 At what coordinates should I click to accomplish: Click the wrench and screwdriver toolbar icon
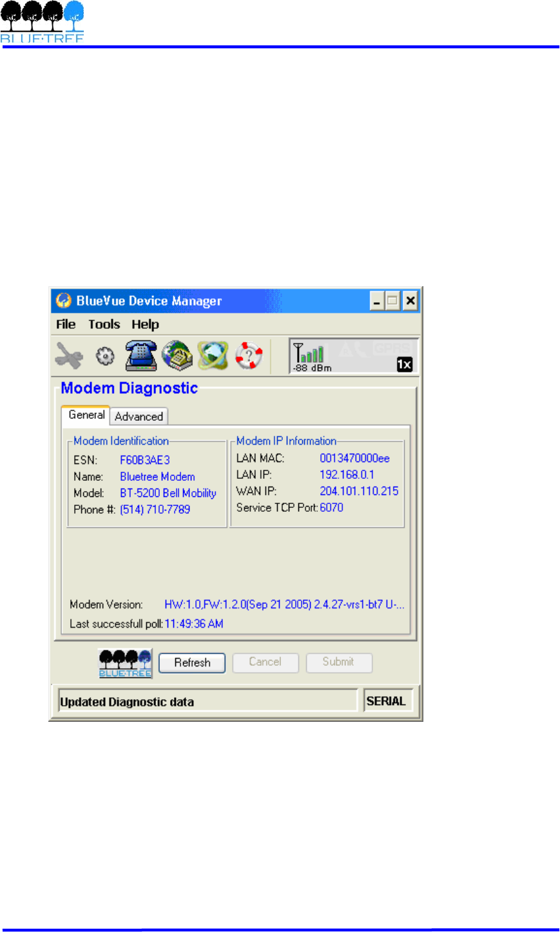coord(68,355)
